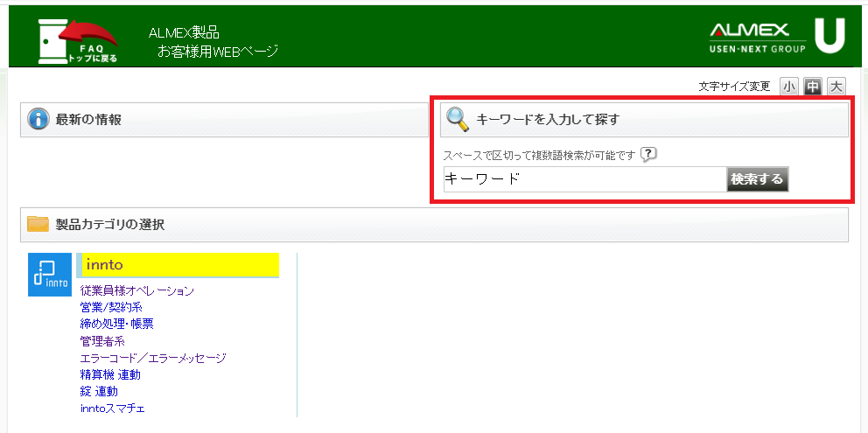Image resolution: width=868 pixels, height=433 pixels.
Task: View エラーコード/エラーメッセージ category
Action: click(152, 358)
